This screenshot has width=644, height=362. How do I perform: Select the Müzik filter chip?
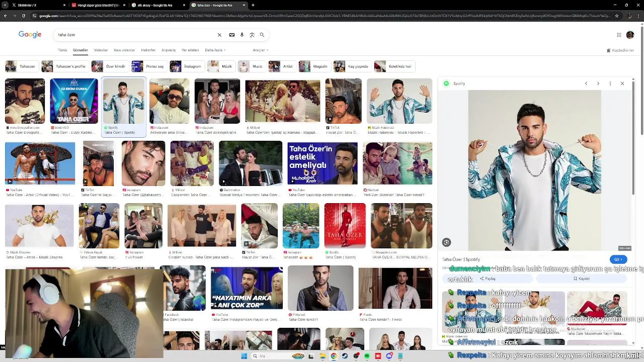coord(221,66)
